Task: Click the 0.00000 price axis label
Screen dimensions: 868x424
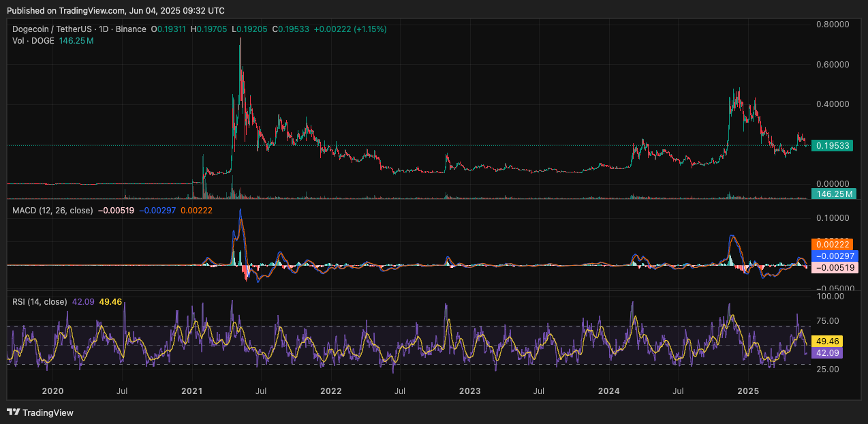Action: [x=833, y=184]
